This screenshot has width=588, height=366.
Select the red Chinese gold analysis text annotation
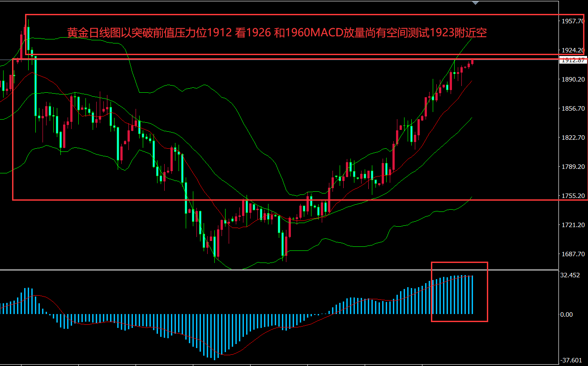(277, 33)
